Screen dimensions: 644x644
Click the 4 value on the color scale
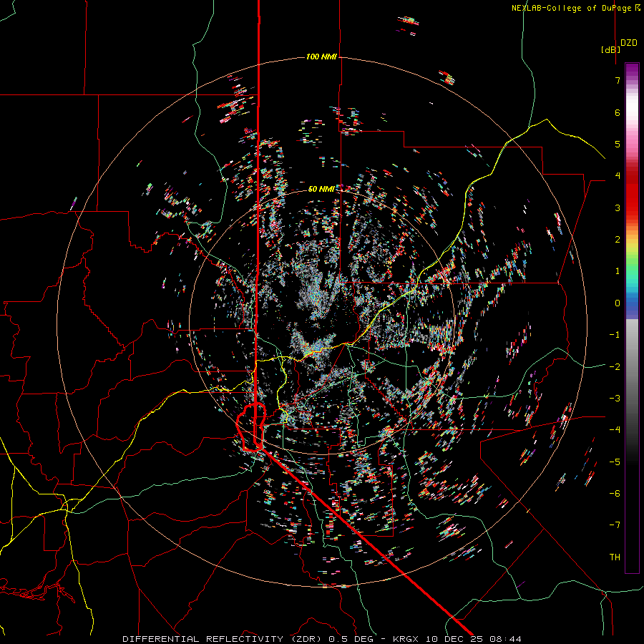[618, 176]
